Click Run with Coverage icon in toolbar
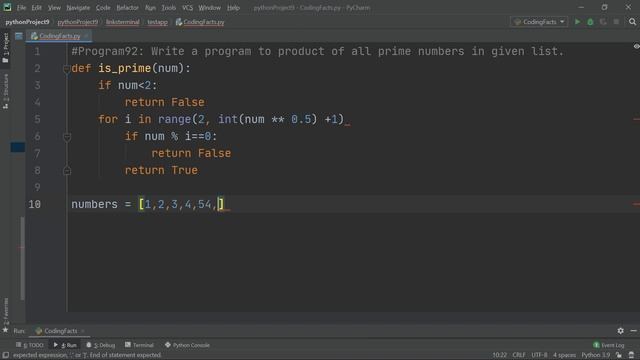The width and height of the screenshot is (640, 360). coord(603,22)
